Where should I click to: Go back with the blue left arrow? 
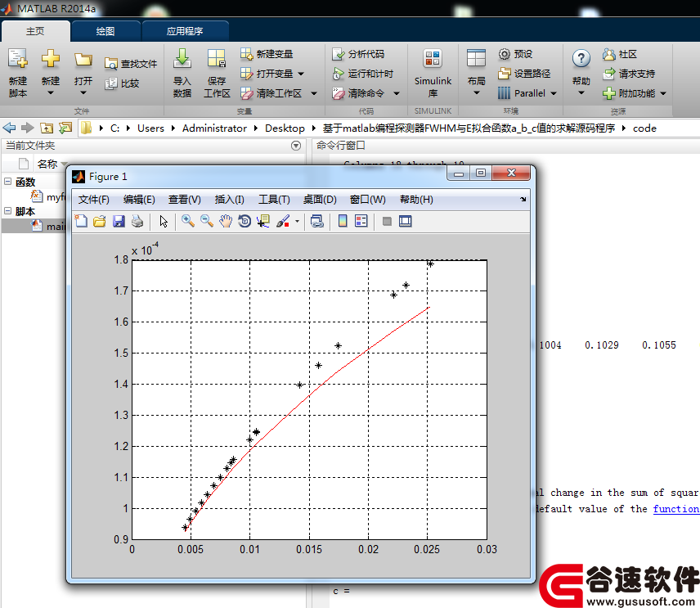[x=9, y=128]
